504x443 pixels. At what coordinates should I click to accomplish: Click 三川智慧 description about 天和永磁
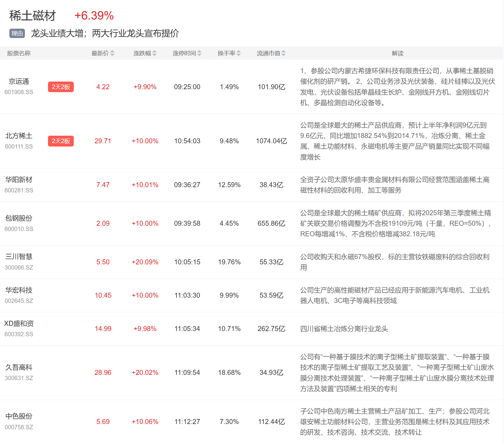[395, 262]
